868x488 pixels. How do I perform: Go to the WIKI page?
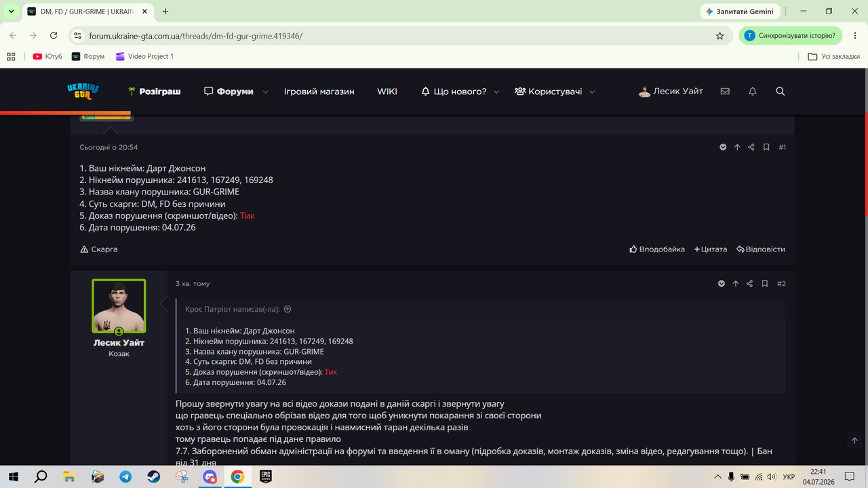coord(387,91)
